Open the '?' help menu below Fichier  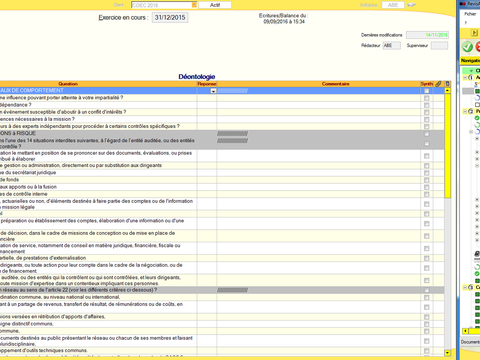(x=466, y=23)
